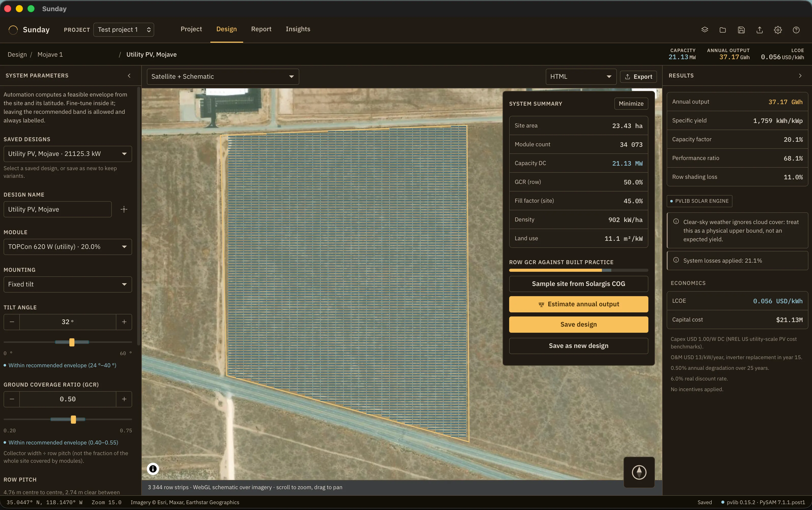This screenshot has width=812, height=510.
Task: Click the map info icon
Action: tap(153, 469)
